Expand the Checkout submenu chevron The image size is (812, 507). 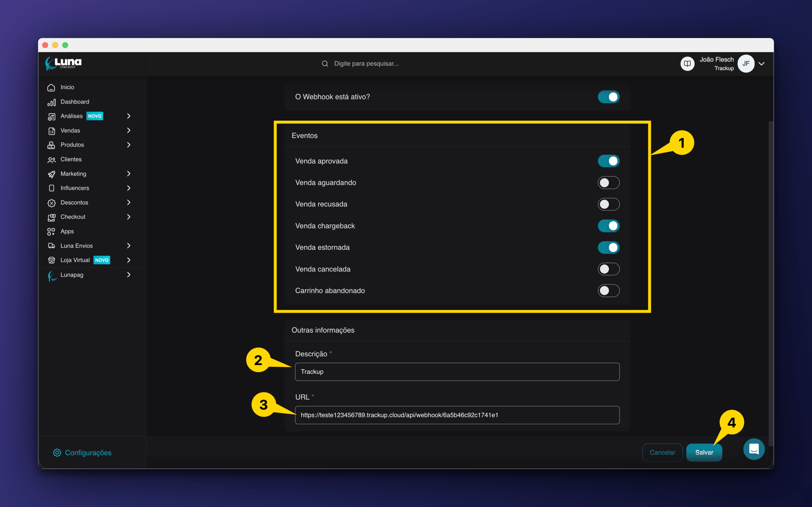[x=128, y=217]
